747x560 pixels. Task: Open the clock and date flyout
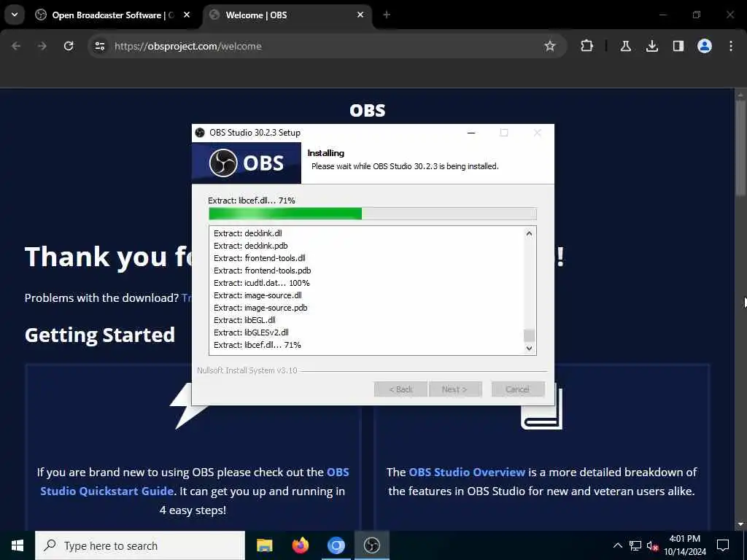pyautogui.click(x=685, y=545)
